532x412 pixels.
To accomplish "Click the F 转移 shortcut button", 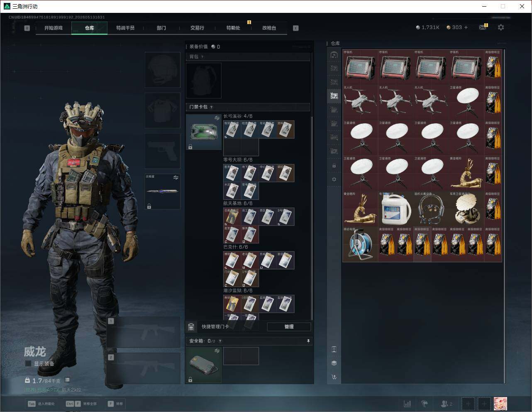I will pos(115,404).
